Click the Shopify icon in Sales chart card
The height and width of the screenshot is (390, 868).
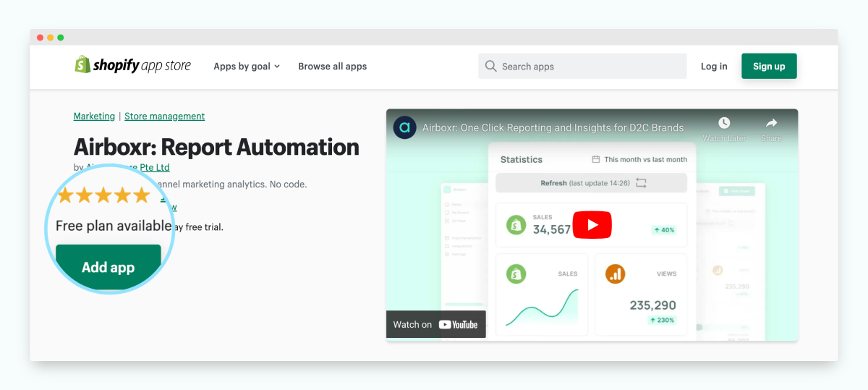pyautogui.click(x=516, y=274)
